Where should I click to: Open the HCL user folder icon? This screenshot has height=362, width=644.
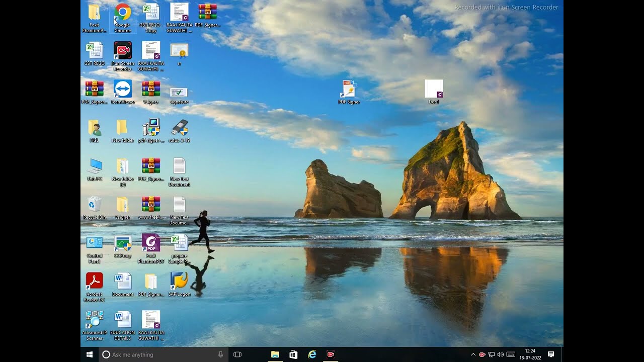point(94,131)
